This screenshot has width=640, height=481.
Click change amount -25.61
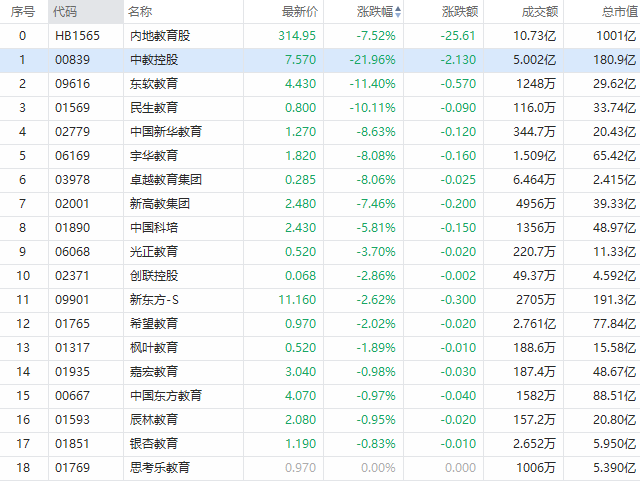click(458, 36)
